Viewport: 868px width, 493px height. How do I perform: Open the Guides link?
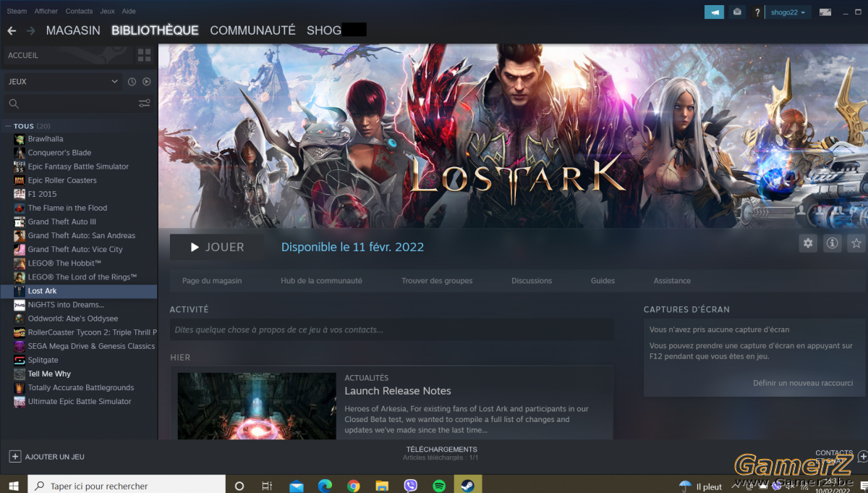pos(603,281)
